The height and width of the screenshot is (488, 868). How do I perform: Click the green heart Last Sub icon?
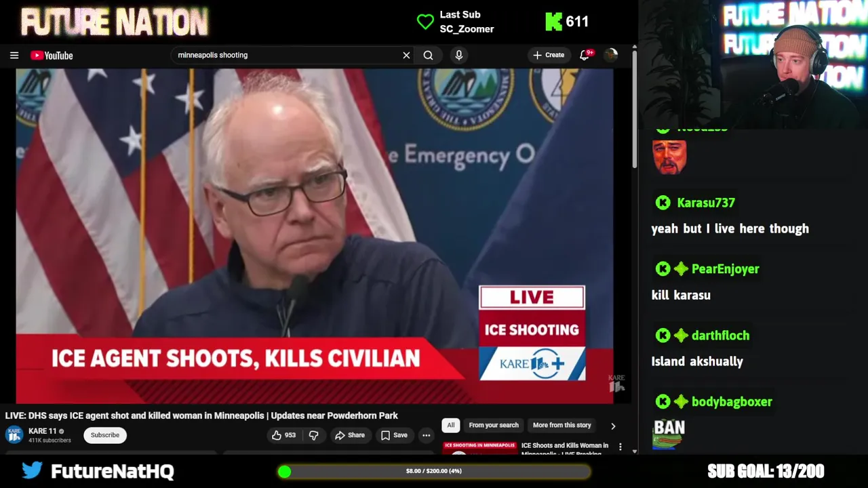click(425, 22)
